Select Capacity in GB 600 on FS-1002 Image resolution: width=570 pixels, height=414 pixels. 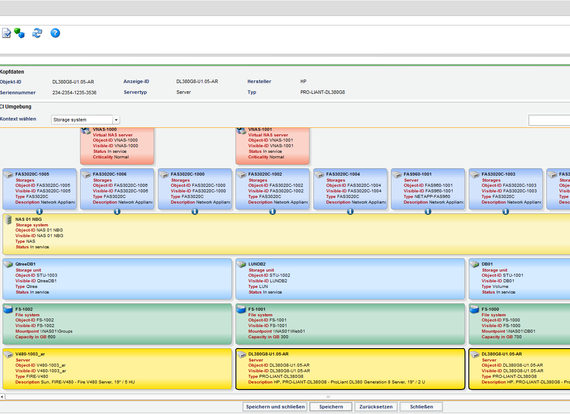click(x=35, y=337)
